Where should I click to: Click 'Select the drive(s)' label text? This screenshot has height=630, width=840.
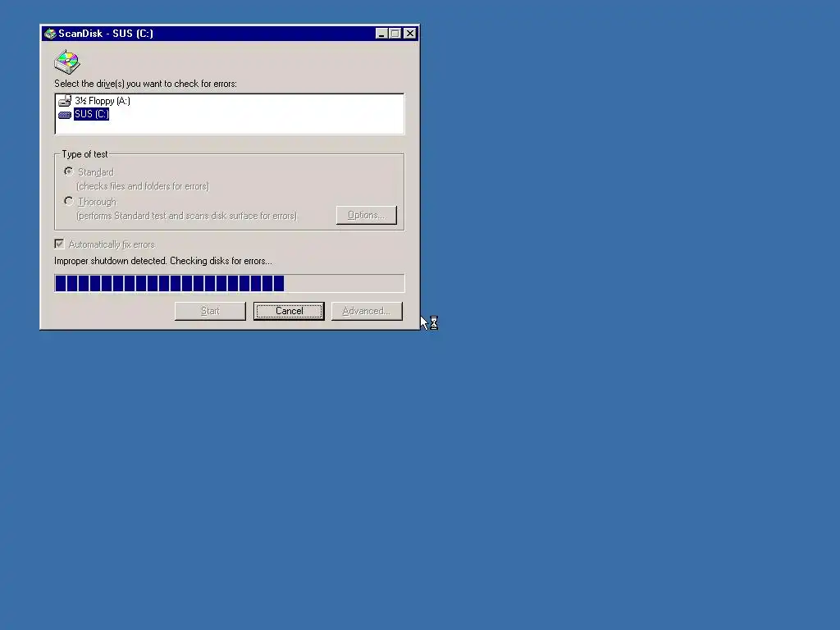145,84
